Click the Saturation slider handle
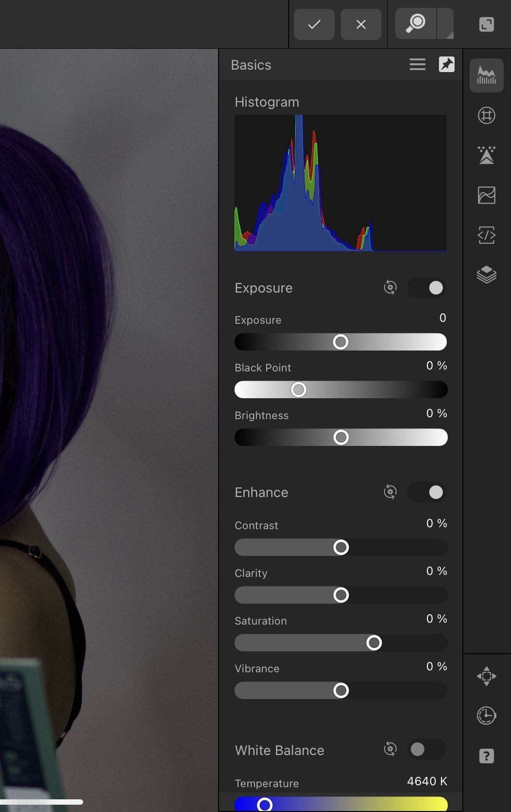Viewport: 511px width, 812px height. point(374,643)
